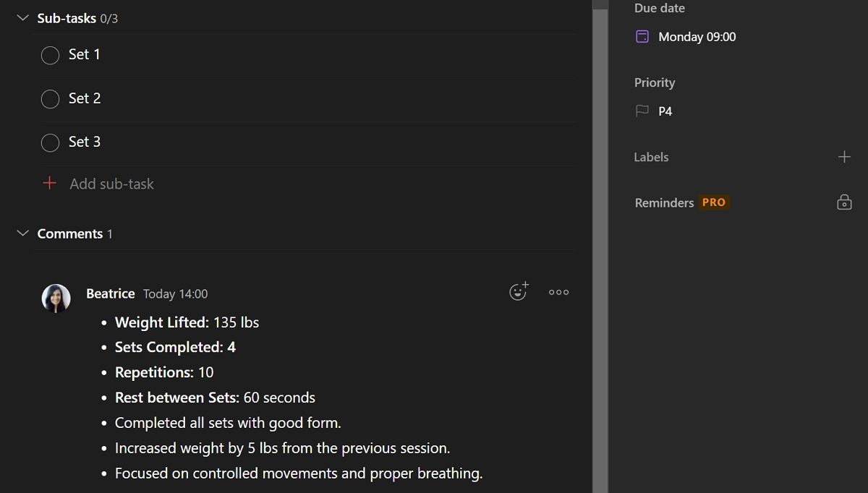Check off the Set 1 sub-task
The image size is (868, 493).
[49, 55]
